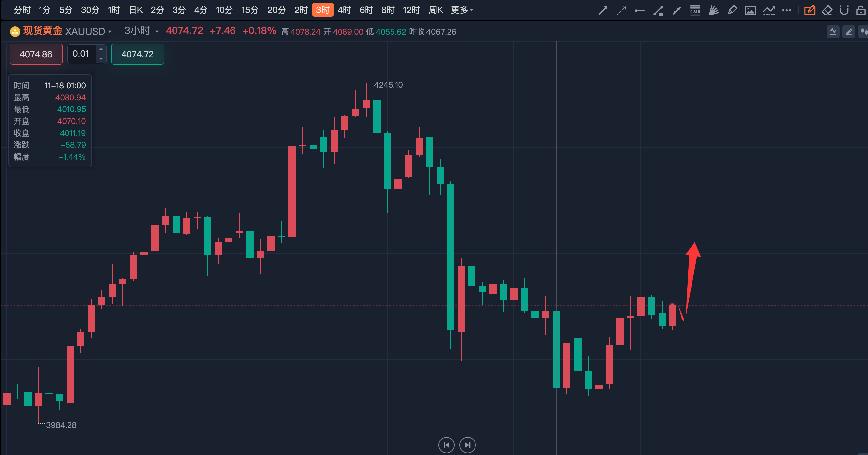Click the green 4074.72 buy price button
The width and height of the screenshot is (868, 455).
point(138,54)
